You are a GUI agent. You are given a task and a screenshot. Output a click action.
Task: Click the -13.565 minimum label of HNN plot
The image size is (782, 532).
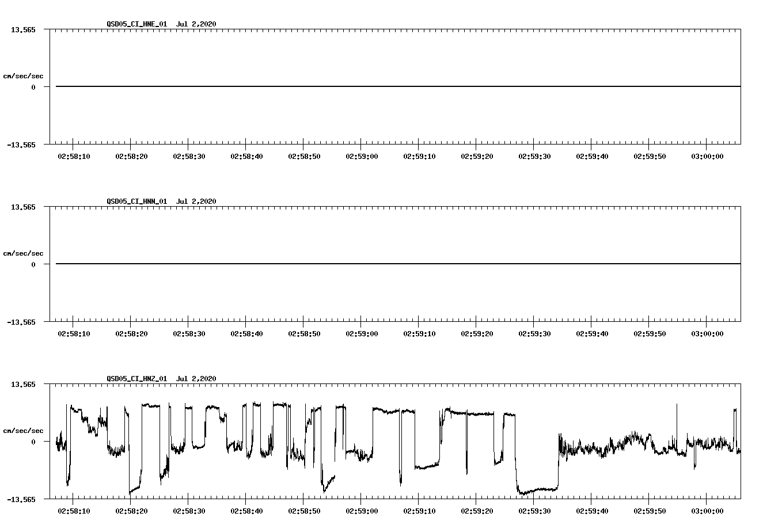[x=21, y=322]
